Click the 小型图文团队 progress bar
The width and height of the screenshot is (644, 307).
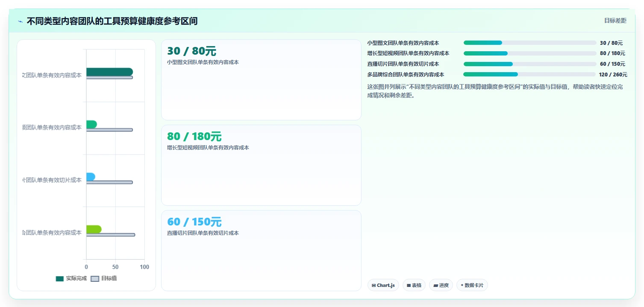(x=530, y=43)
